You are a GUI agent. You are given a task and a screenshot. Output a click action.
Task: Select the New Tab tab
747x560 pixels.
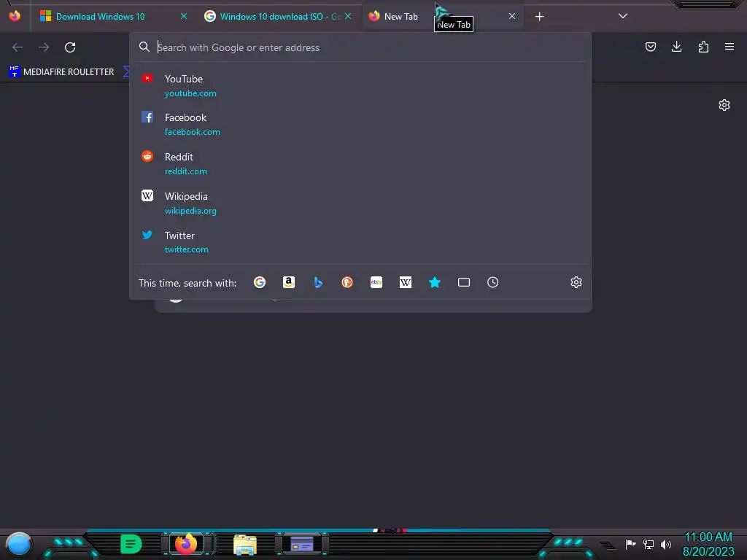click(x=443, y=16)
